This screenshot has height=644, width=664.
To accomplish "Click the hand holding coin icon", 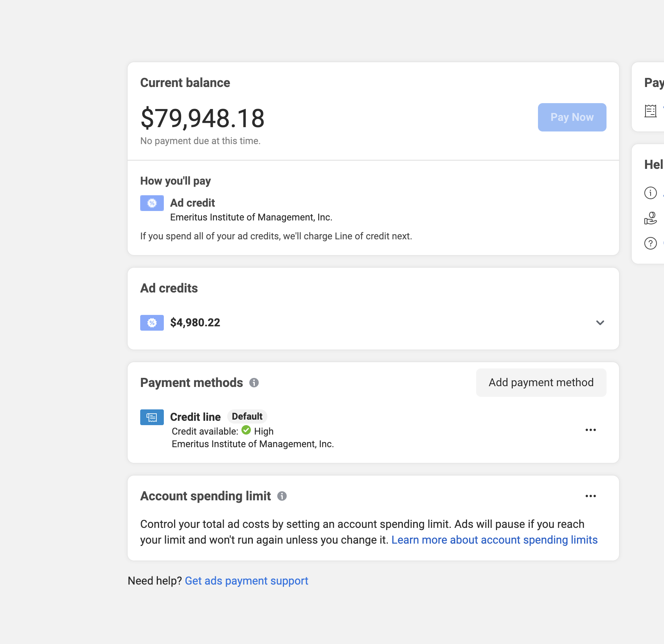I will [x=650, y=218].
